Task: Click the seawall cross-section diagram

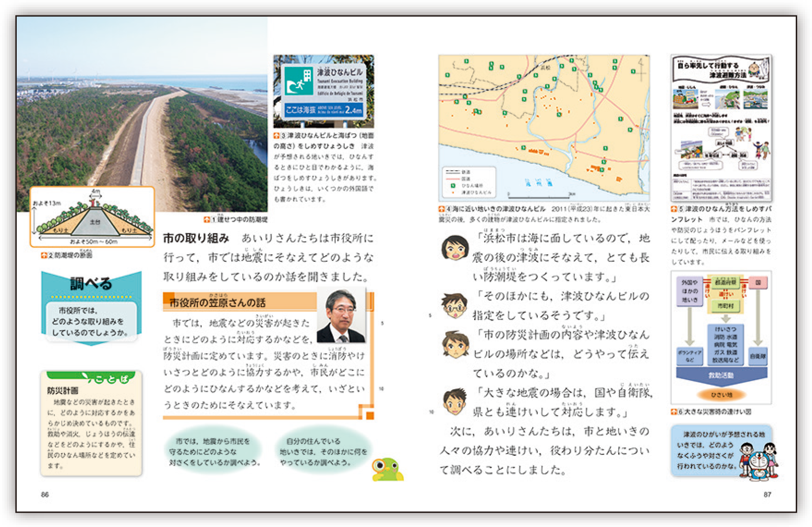Action: pos(92,217)
